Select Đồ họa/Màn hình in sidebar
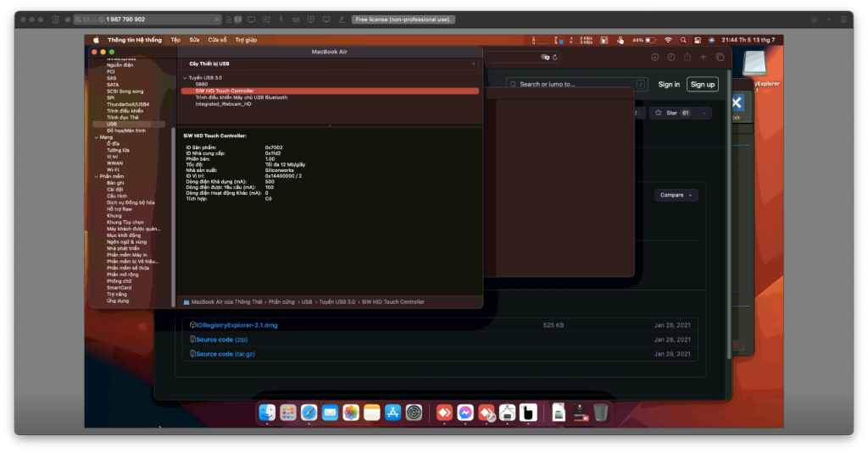 coord(126,130)
